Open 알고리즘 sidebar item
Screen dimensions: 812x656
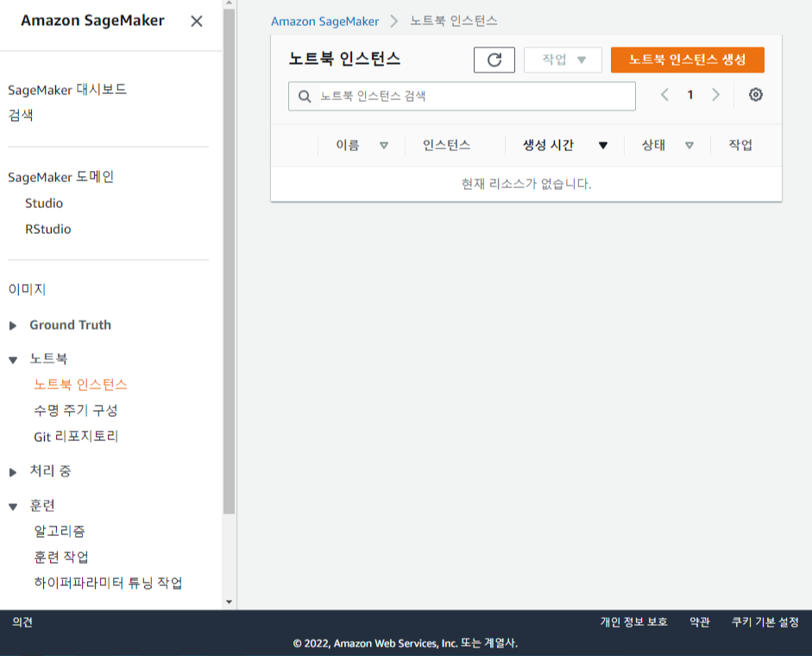pos(59,531)
